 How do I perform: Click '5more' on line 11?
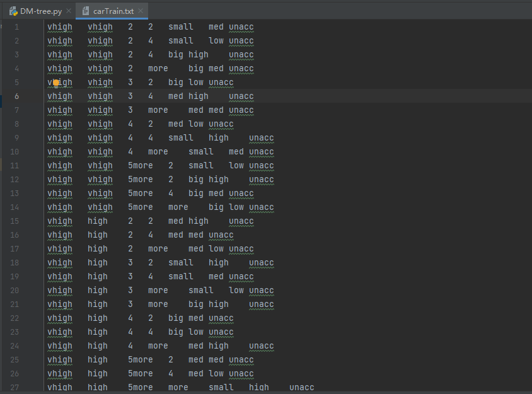click(x=141, y=166)
